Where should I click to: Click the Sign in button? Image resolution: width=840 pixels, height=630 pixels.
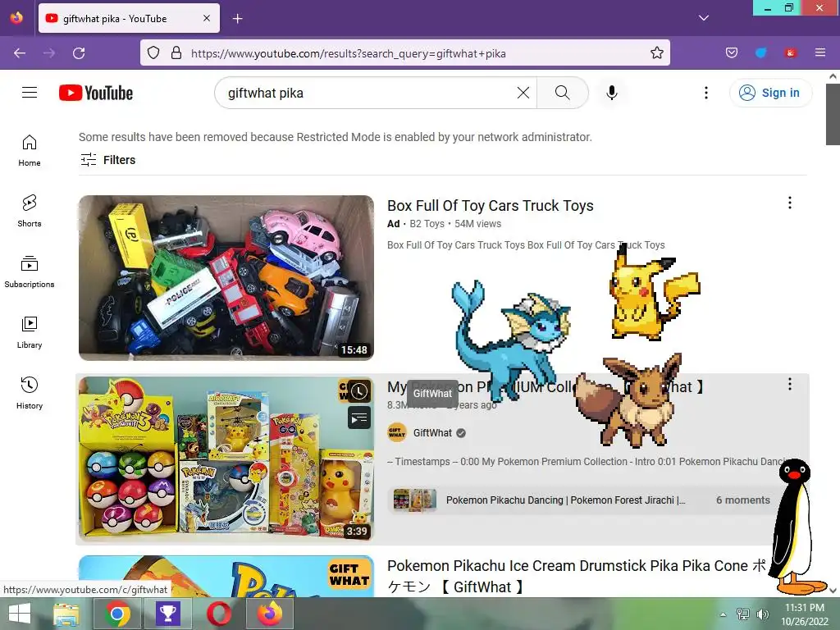[770, 93]
